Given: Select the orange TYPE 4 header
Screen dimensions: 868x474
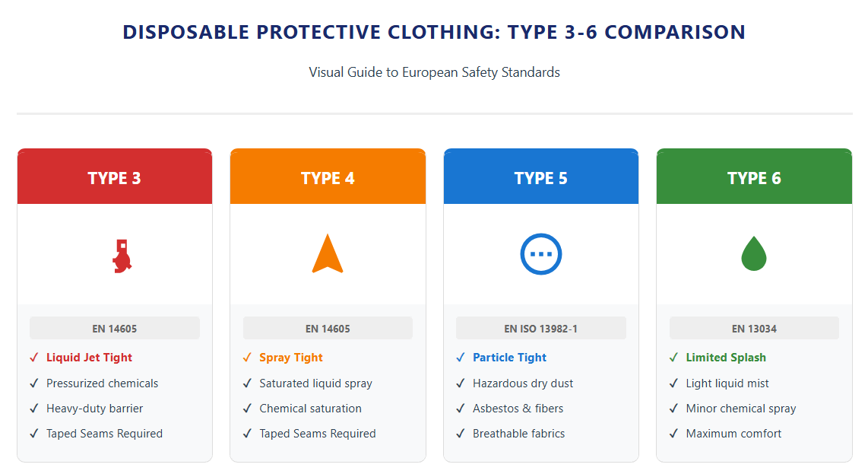Looking at the screenshot, I should point(328,178).
